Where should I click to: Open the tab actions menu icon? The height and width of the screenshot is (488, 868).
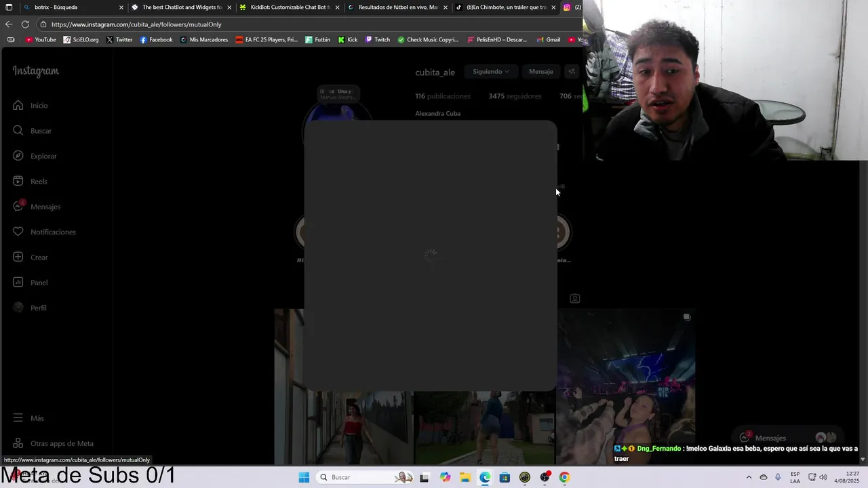9,7
